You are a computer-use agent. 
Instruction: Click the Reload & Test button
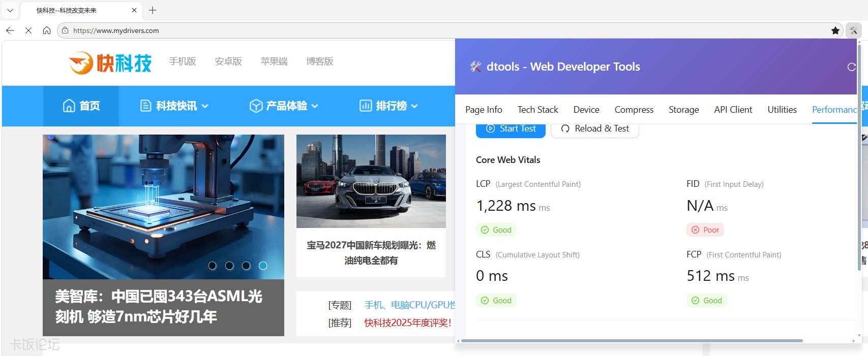pyautogui.click(x=595, y=129)
